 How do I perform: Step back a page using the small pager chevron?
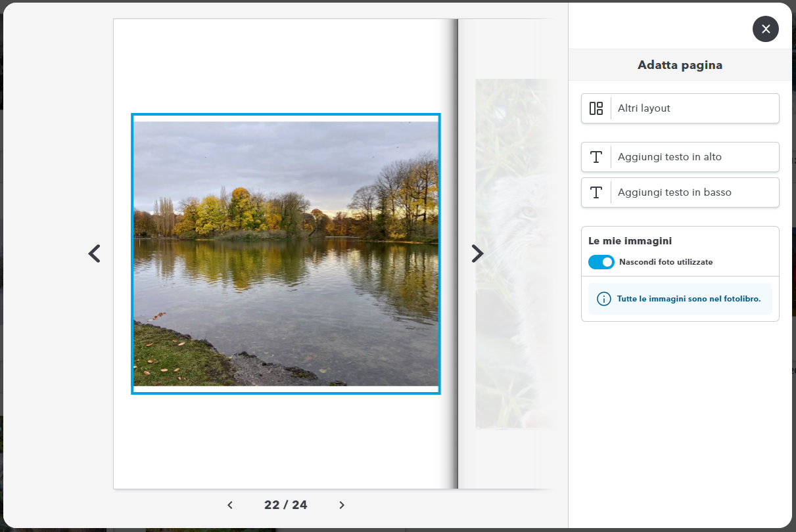tap(230, 505)
